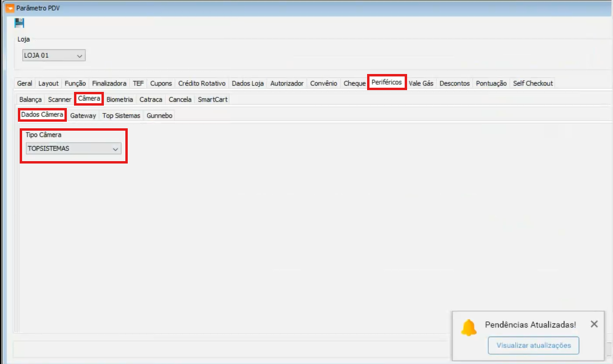Expand the Tipo Câmera combo box
613x364 pixels.
point(115,149)
